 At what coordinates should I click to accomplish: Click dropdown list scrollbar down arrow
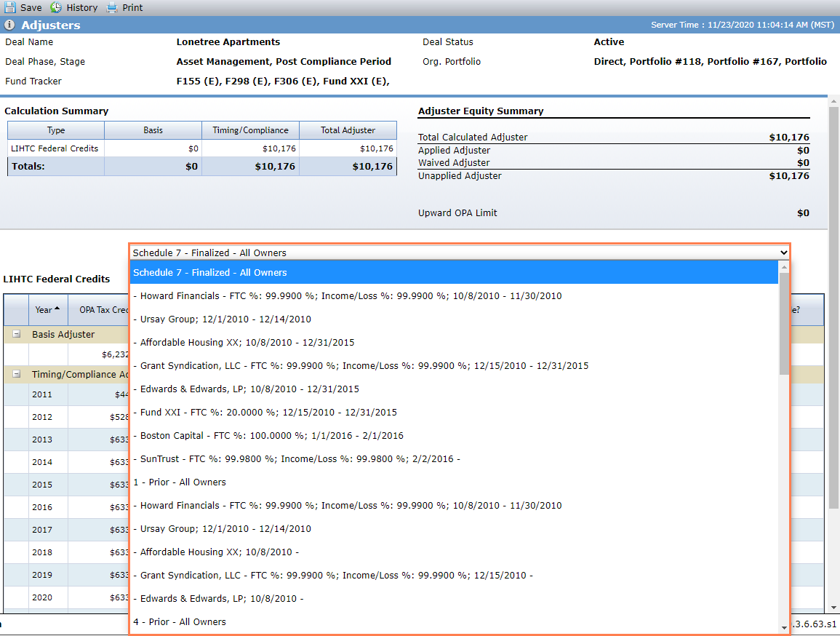(x=784, y=628)
